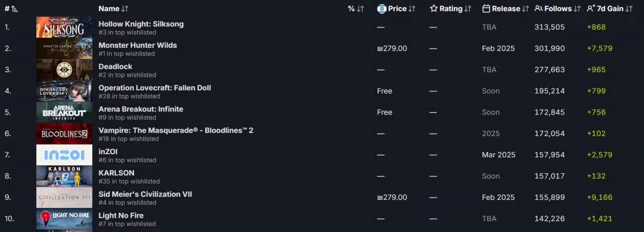Click the Arena Breakout Infinite thumbnail
The height and width of the screenshot is (232, 644).
64,112
